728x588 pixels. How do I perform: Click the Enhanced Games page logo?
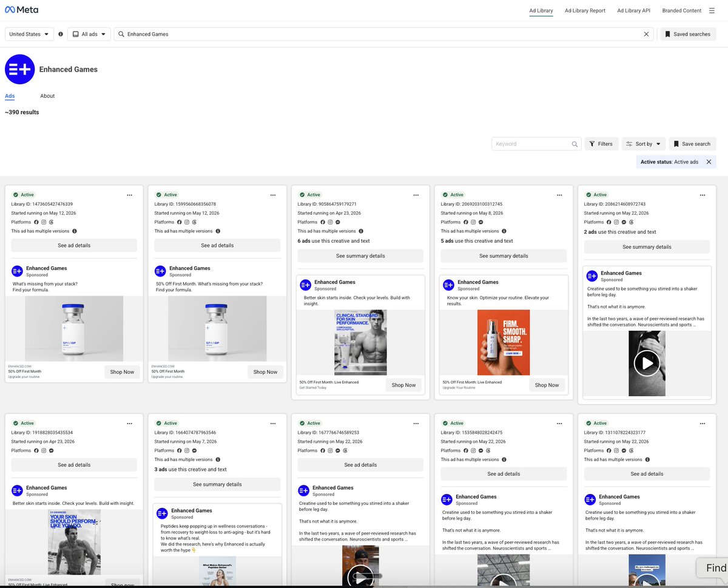[x=19, y=69]
